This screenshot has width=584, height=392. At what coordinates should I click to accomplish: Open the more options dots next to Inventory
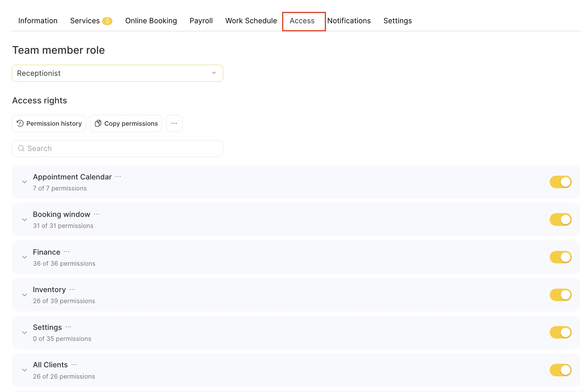click(x=72, y=289)
